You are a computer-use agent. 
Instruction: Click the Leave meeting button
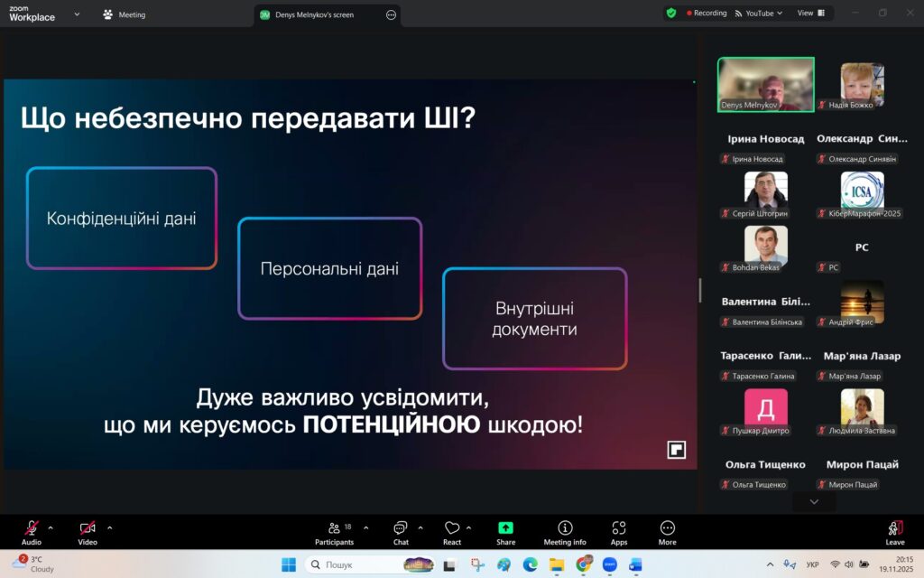tap(895, 532)
